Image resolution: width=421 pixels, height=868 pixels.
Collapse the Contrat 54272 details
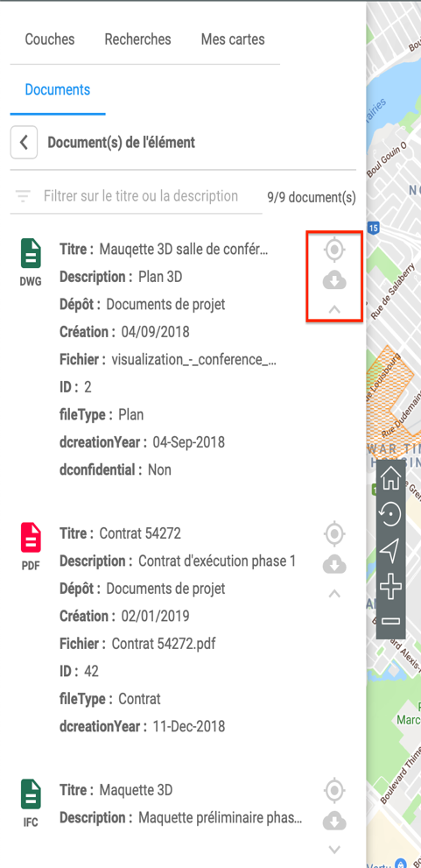[334, 594]
